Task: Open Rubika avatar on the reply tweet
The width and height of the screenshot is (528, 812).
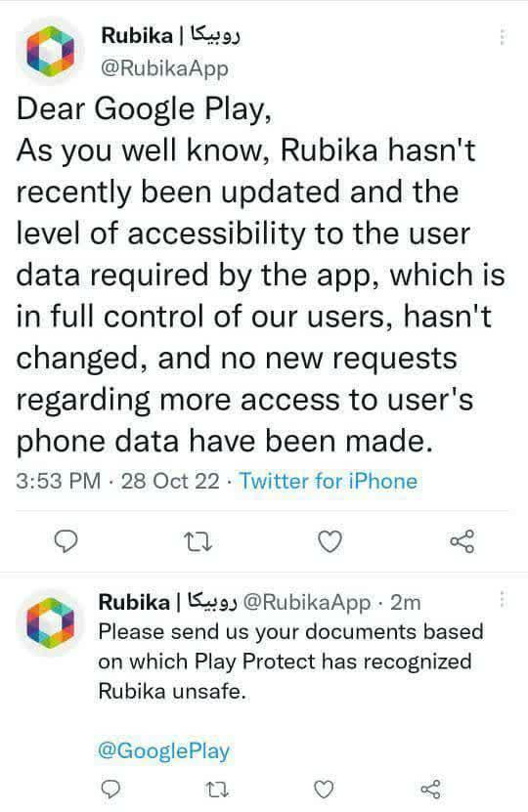Action: (50, 623)
